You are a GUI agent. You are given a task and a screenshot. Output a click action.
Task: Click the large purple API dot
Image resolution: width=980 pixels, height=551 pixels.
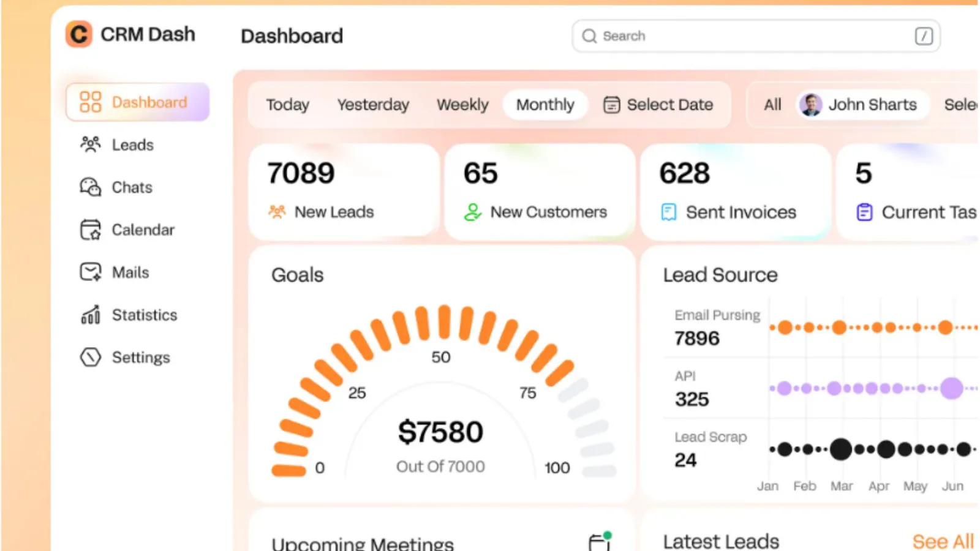952,388
